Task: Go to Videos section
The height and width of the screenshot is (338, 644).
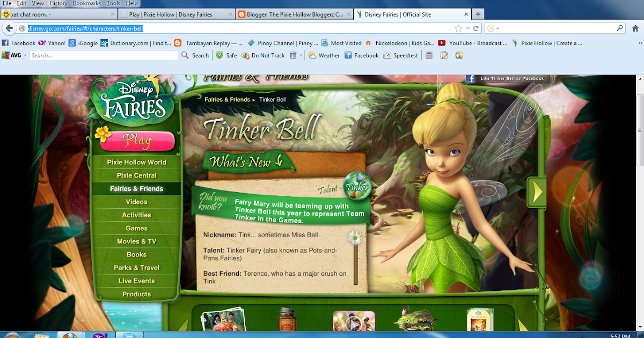Action: (136, 202)
